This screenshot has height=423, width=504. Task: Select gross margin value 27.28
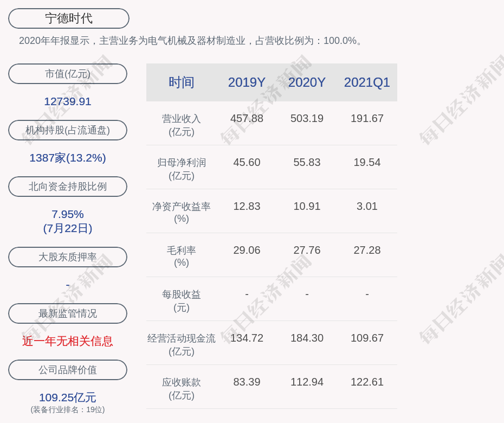[367, 250]
